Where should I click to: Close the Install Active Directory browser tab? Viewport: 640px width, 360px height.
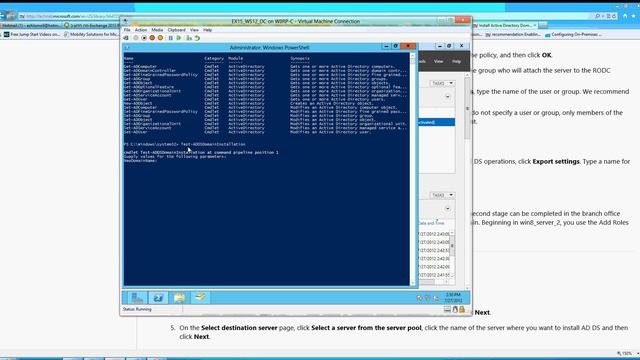[x=535, y=25]
